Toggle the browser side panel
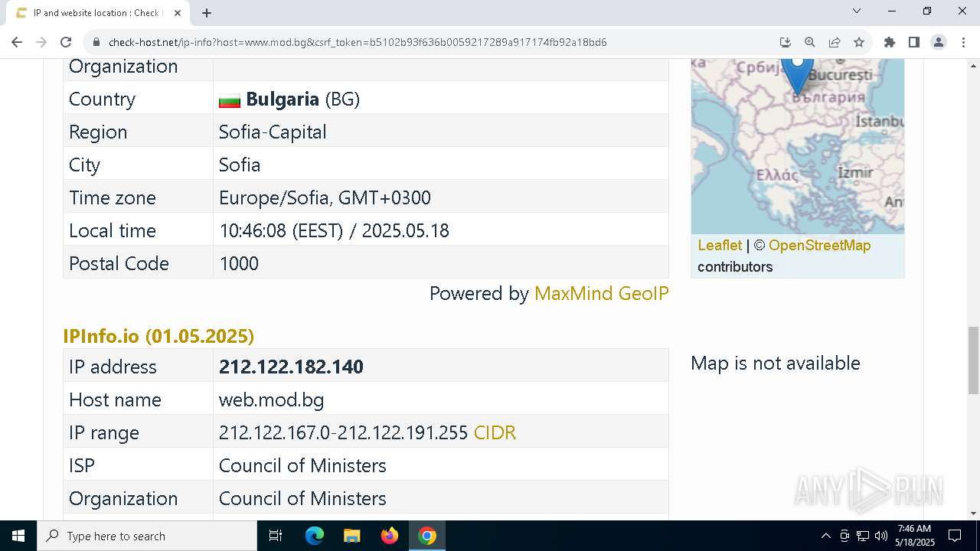Screen dimensions: 980x551 pyautogui.click(x=913, y=42)
